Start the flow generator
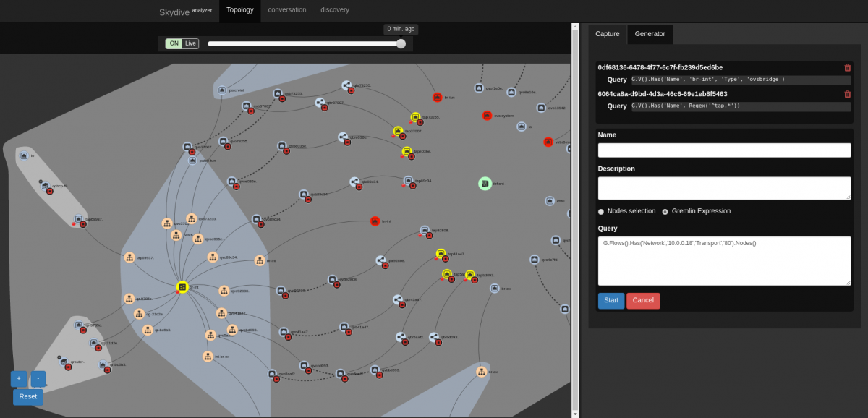Image resolution: width=868 pixels, height=418 pixels. click(610, 301)
